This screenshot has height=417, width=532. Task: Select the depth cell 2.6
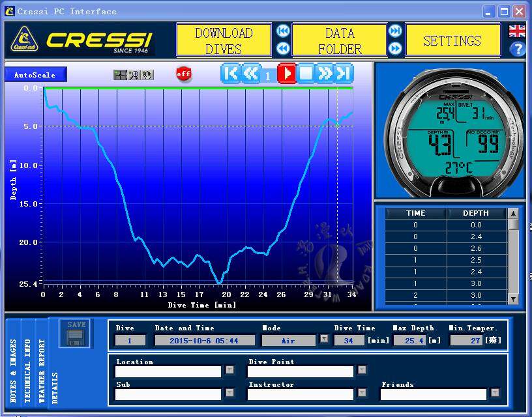pos(477,248)
